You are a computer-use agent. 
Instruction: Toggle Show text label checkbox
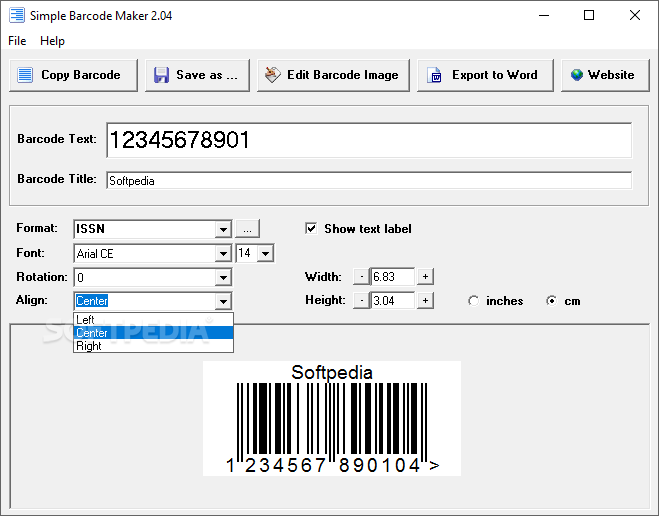tap(311, 229)
